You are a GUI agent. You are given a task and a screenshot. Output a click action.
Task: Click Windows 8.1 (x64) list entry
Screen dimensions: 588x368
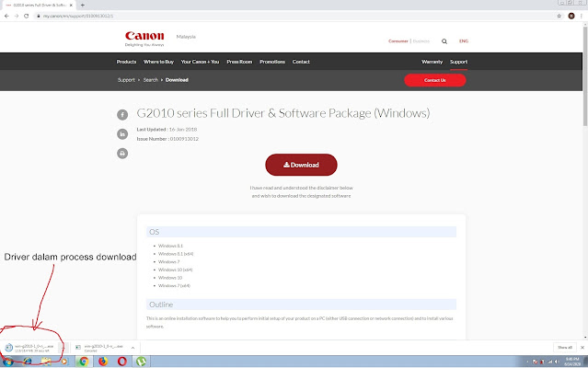click(176, 254)
